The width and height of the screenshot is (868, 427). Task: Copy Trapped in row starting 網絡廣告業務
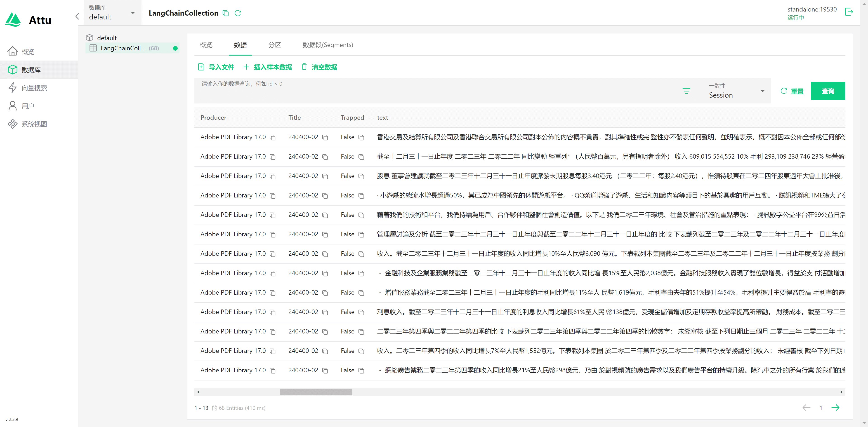[x=361, y=371]
